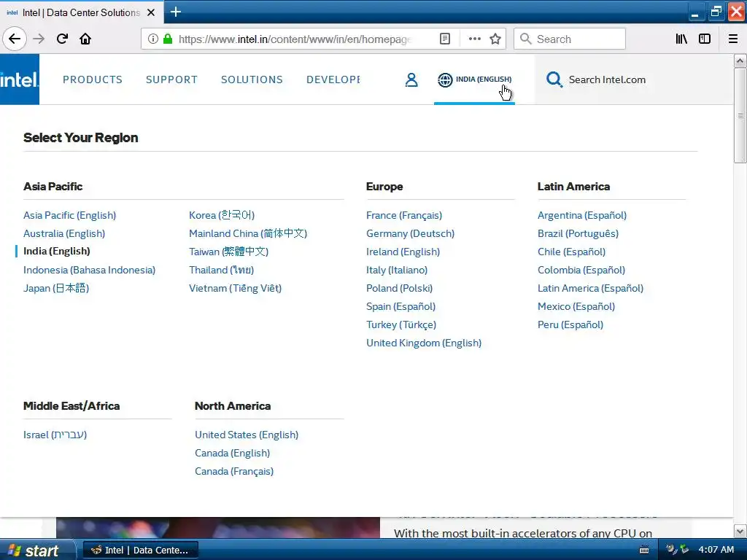
Task: Choose Canada (Français) region
Action: (234, 472)
